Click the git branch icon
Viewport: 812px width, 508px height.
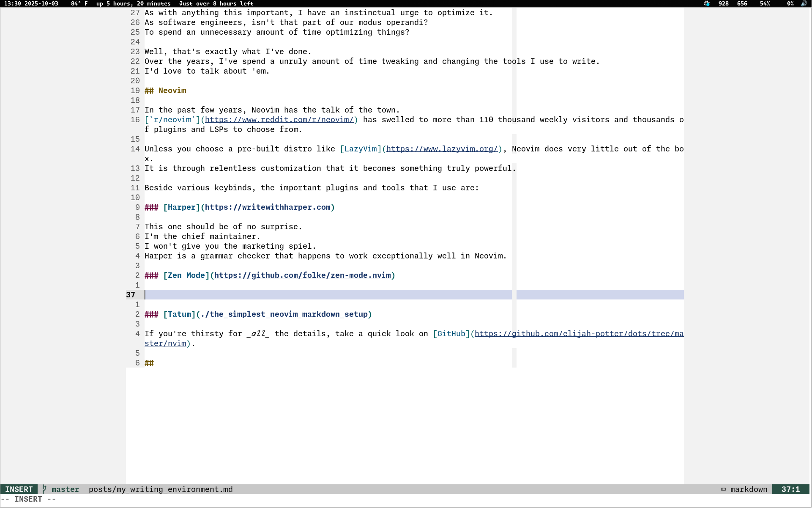pyautogui.click(x=44, y=489)
